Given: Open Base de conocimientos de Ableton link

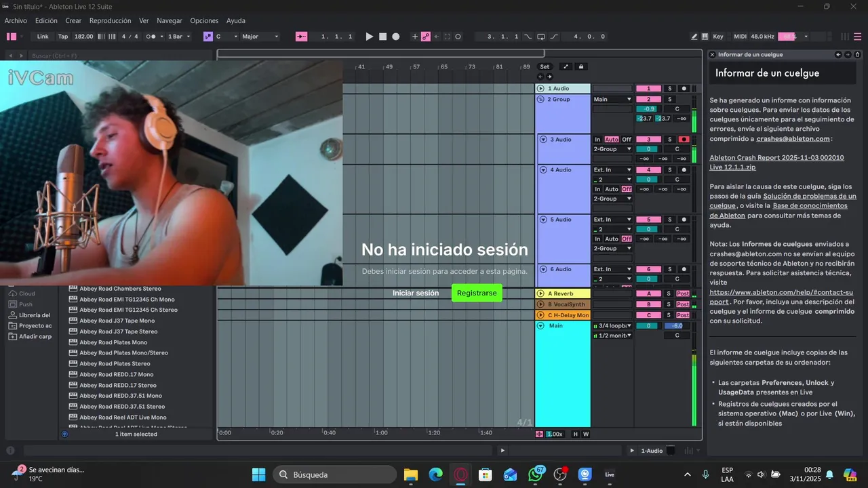Looking at the screenshot, I should click(x=778, y=210).
